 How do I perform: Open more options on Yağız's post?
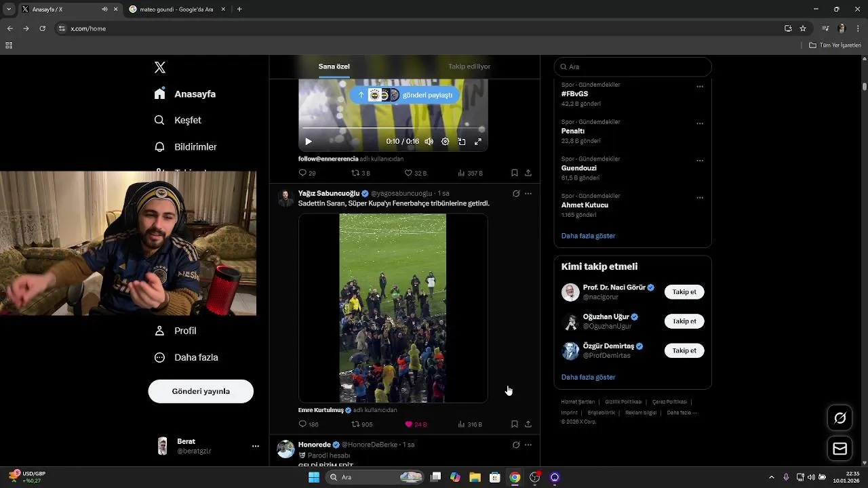click(x=528, y=194)
